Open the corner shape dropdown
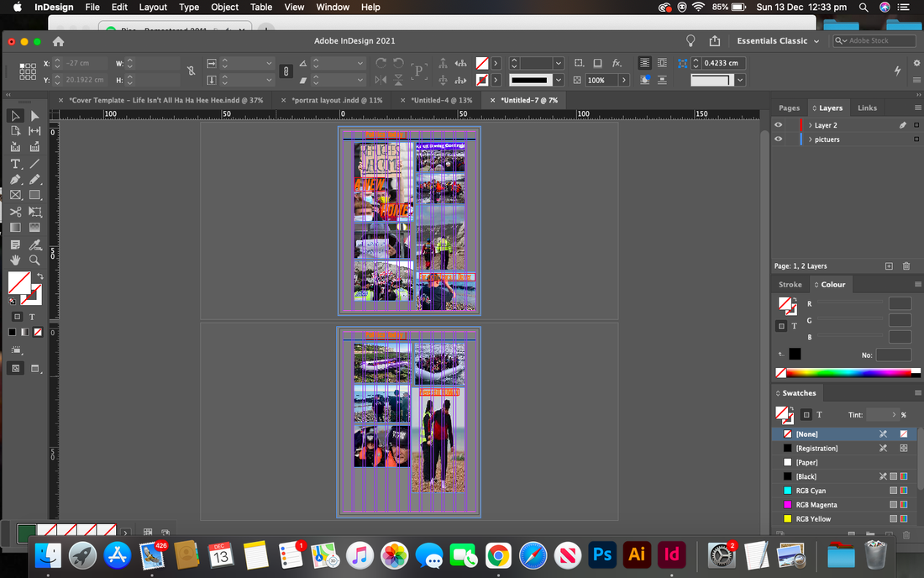Viewport: 924px width, 578px height. [x=740, y=80]
